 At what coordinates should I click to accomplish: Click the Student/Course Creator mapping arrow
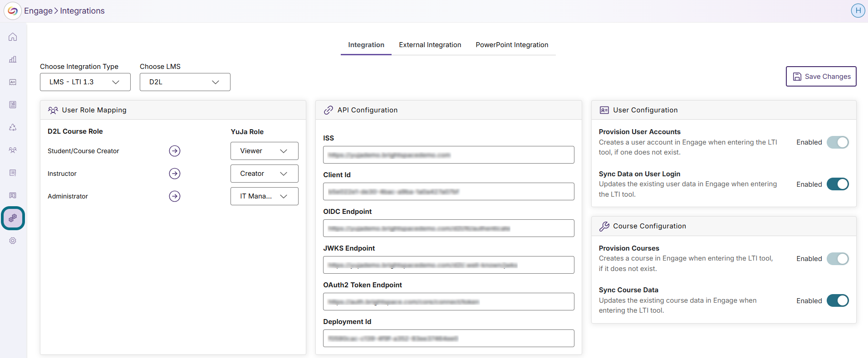coord(175,151)
